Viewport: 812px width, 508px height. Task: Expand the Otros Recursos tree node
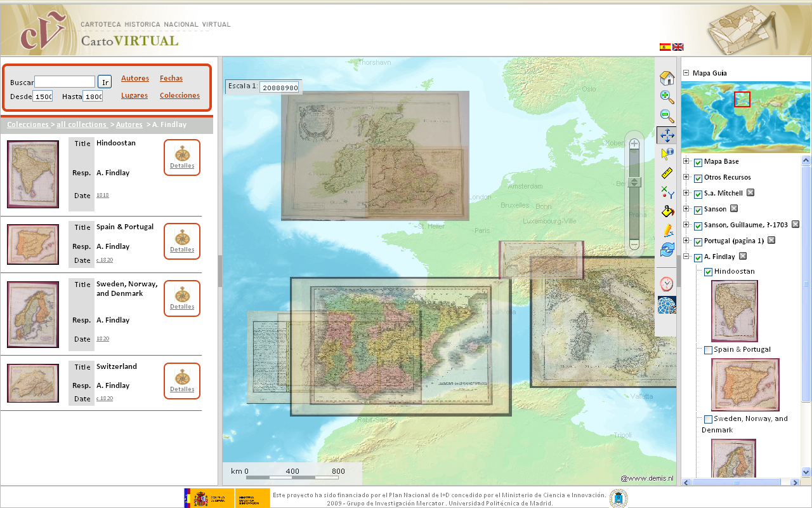[686, 177]
